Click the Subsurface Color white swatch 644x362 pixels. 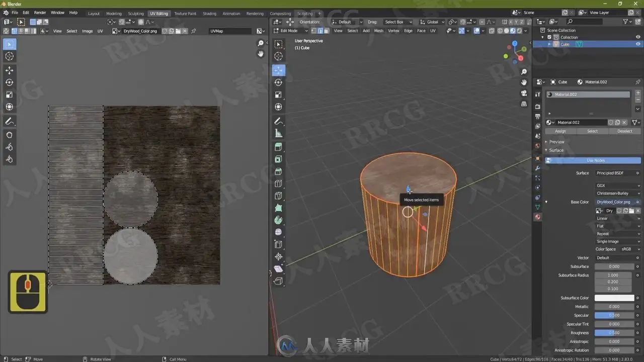tap(614, 298)
